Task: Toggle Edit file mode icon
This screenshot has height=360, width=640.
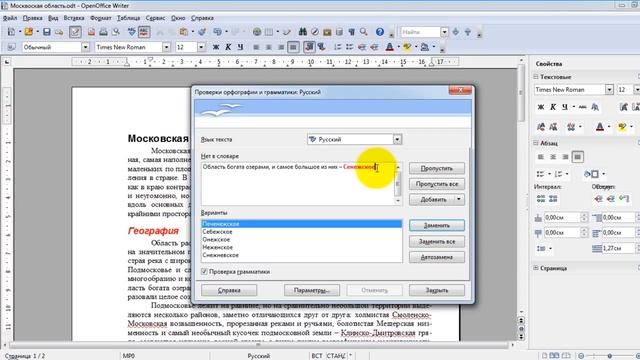Action: (75, 32)
